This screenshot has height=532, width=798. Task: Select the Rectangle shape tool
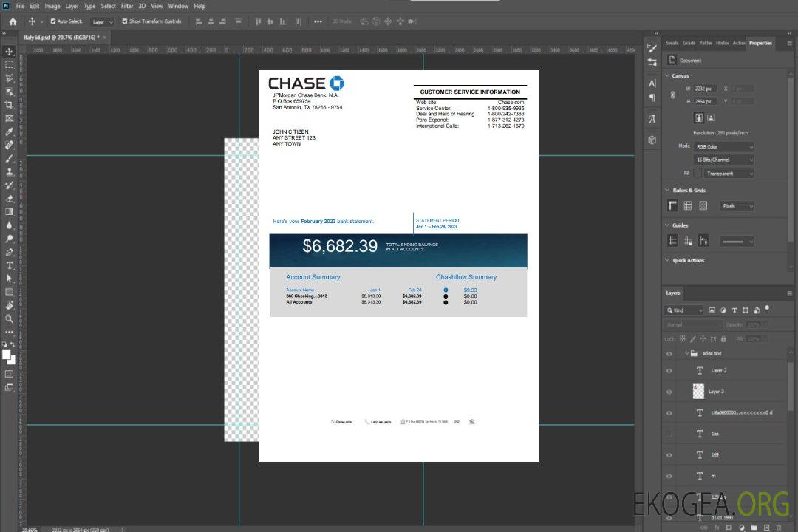click(x=9, y=292)
